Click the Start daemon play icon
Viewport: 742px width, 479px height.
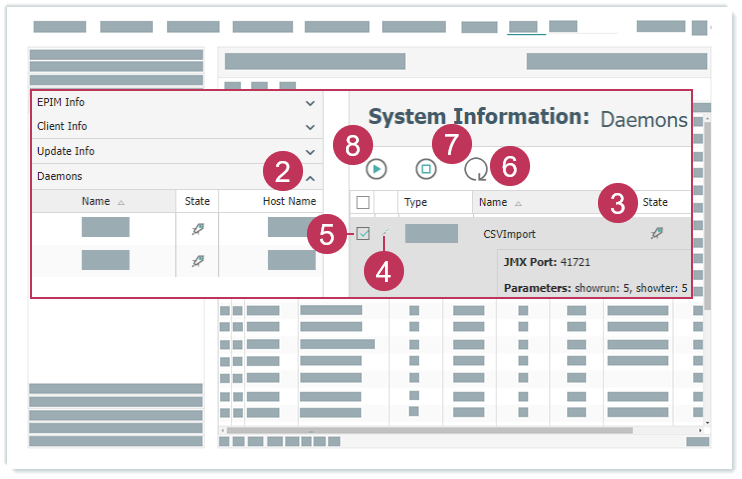[x=376, y=170]
